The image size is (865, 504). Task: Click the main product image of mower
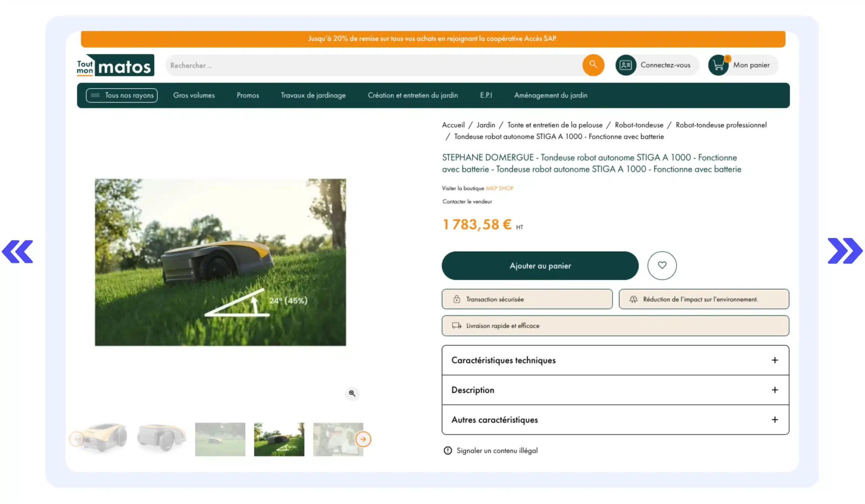(x=220, y=262)
